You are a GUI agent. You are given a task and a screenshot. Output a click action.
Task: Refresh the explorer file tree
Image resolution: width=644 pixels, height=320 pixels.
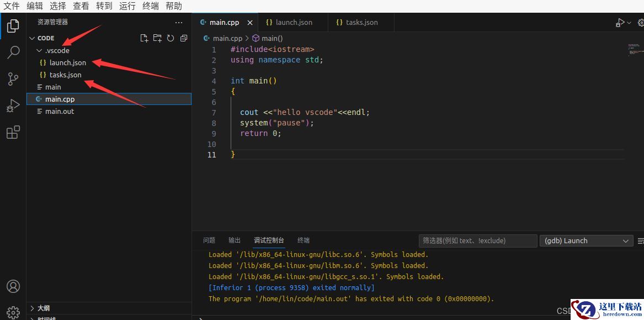point(171,38)
